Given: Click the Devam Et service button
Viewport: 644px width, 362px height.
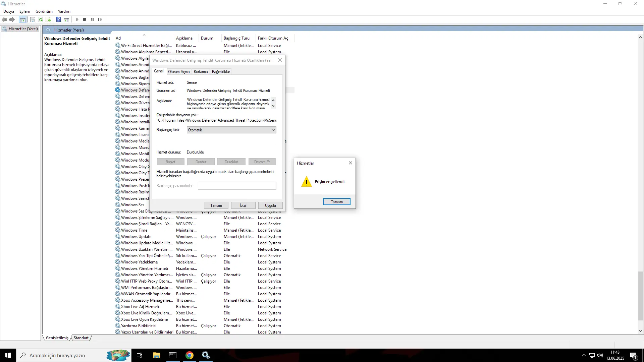Looking at the screenshot, I should pyautogui.click(x=262, y=162).
